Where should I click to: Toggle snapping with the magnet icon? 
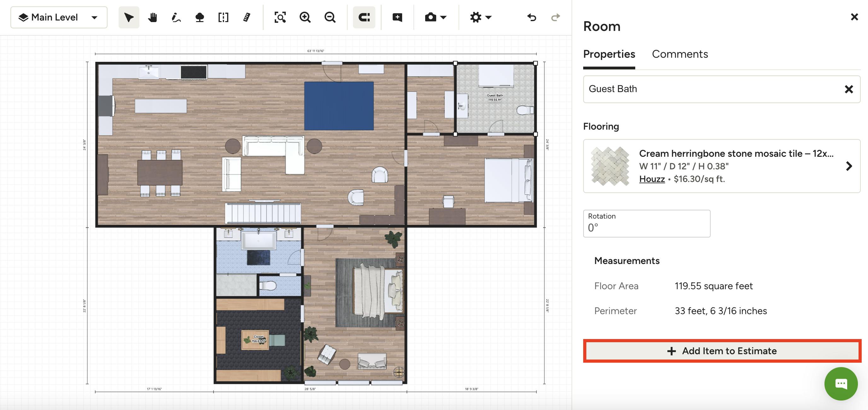point(364,17)
